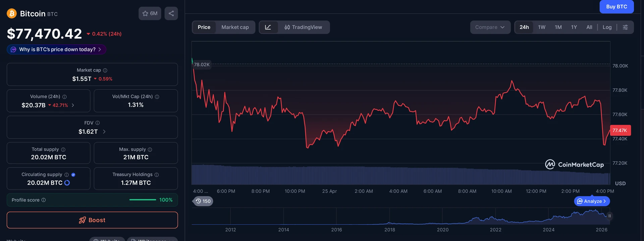Click the USD currency label

(620, 183)
